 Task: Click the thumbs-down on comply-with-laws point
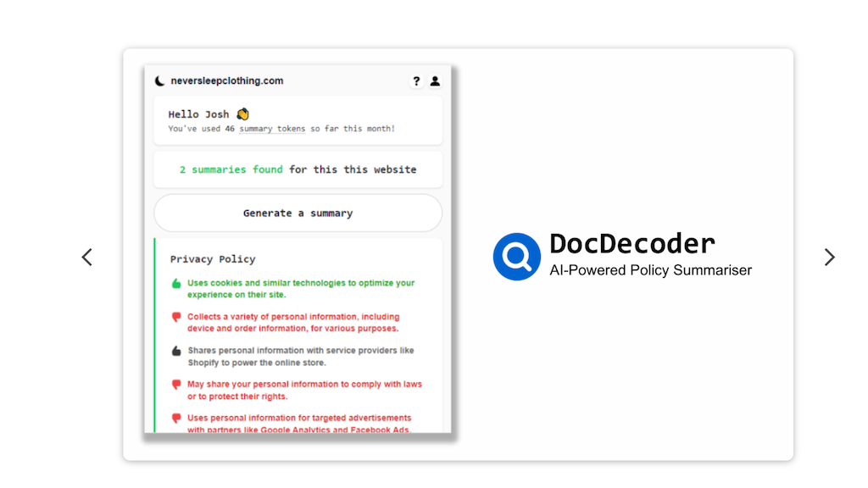point(175,384)
